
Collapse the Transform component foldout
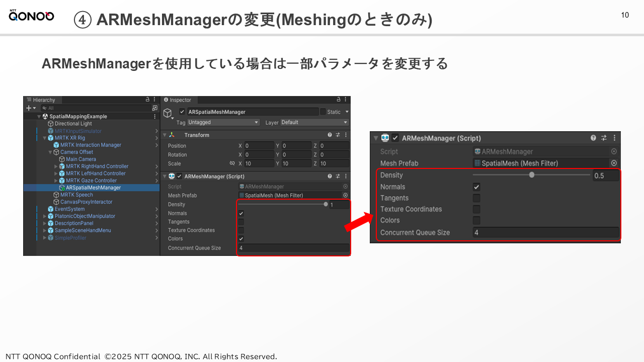(165, 135)
